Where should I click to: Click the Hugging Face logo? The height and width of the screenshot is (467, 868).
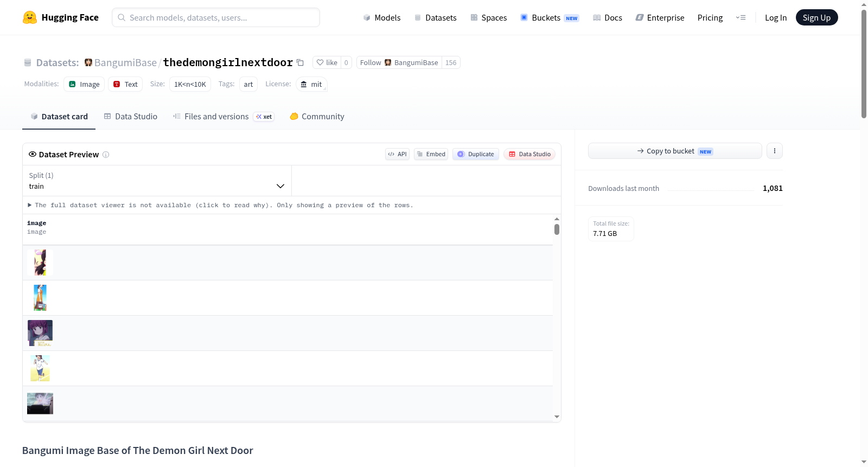click(x=60, y=17)
